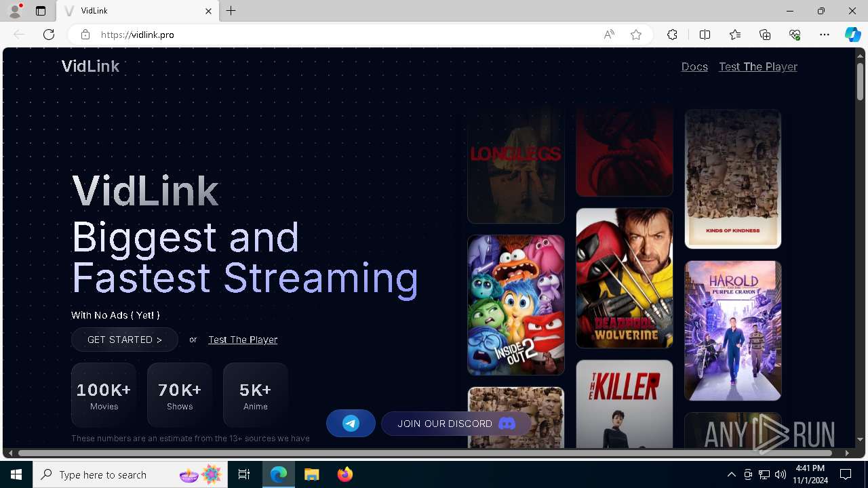Open the Windows Start menu

(16, 474)
